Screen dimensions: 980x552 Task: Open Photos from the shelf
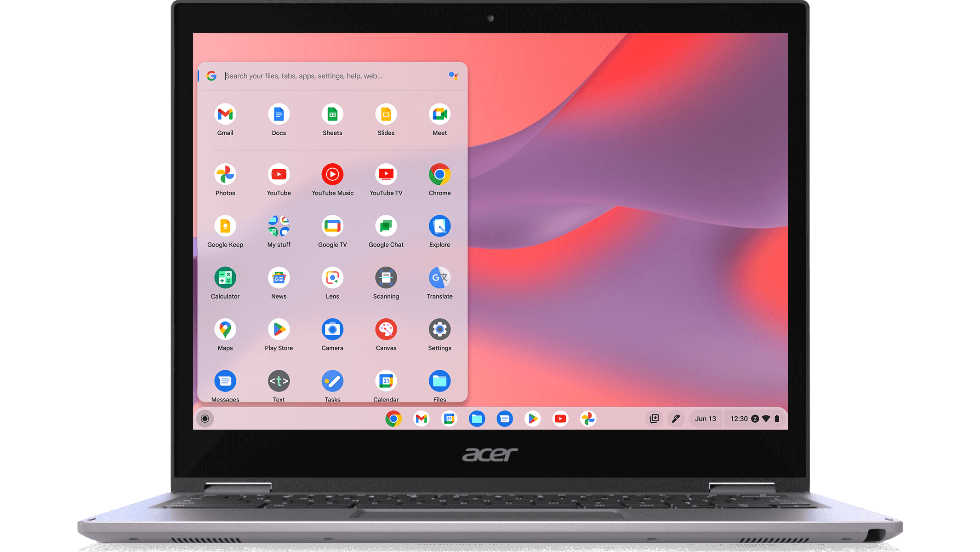coord(588,419)
